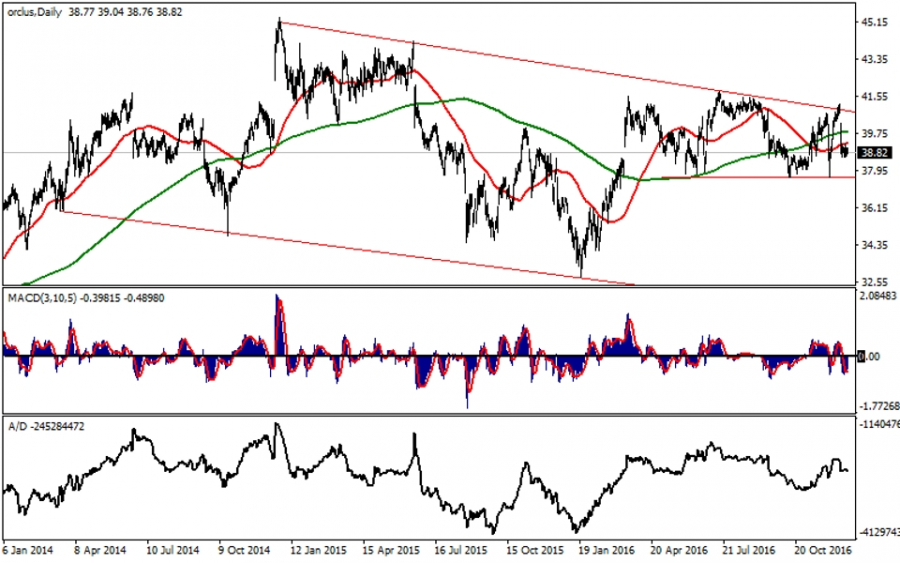
Task: Click the -1.77268 MACD scale value
Action: (877, 406)
